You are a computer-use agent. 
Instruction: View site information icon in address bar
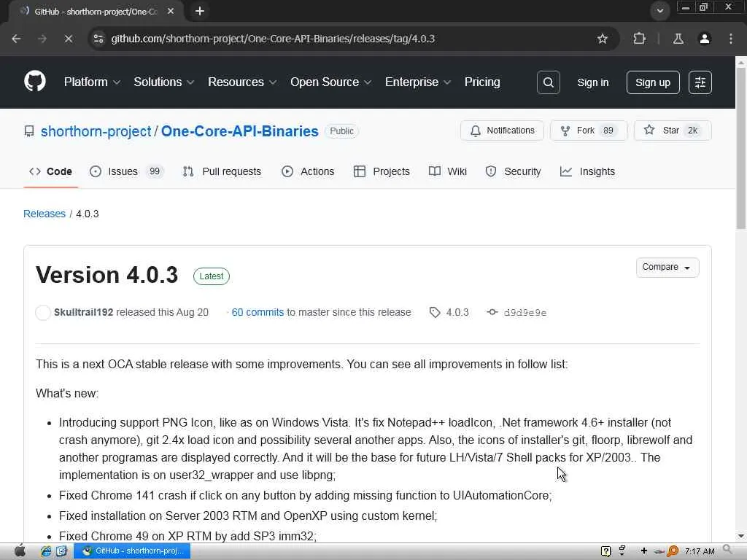coord(98,39)
